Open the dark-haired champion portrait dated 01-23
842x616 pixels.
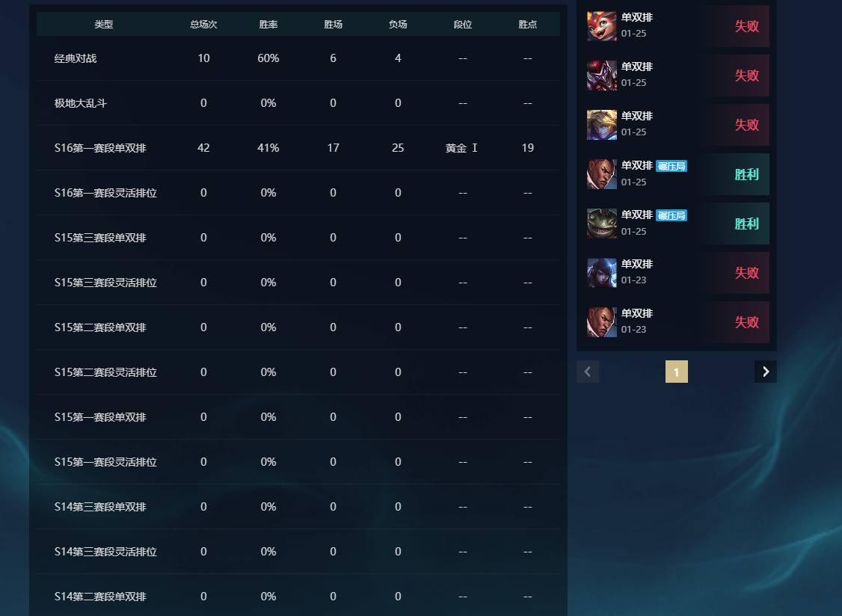[601, 273]
